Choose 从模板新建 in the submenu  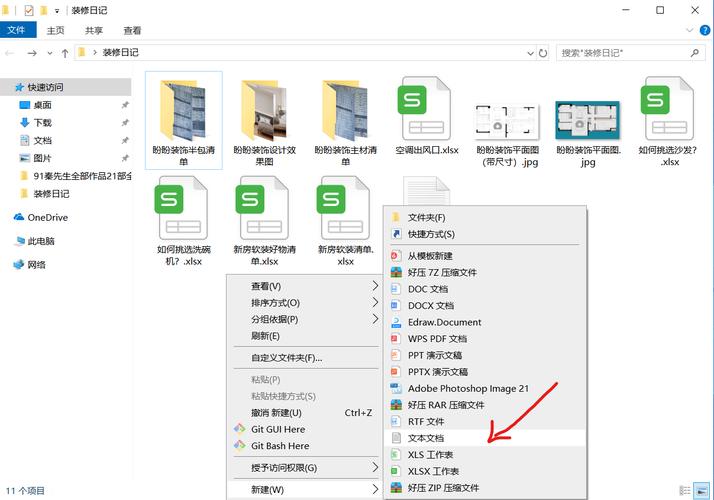[485, 256]
